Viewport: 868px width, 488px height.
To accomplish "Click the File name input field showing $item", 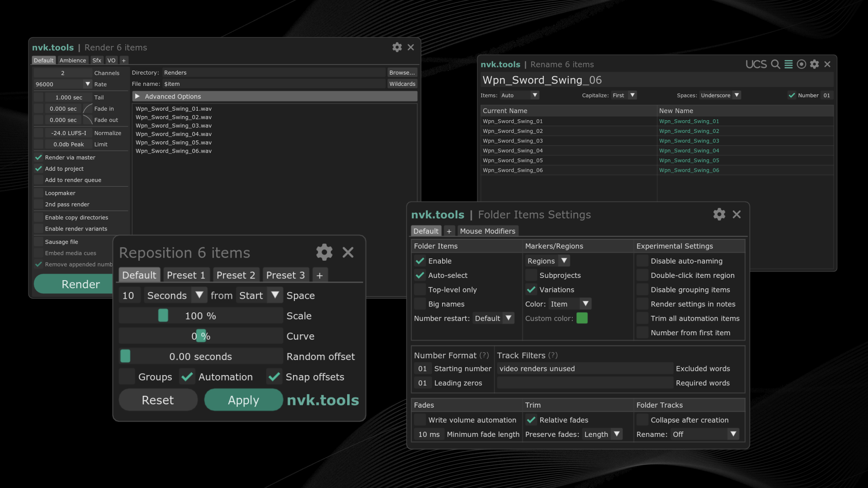I will (x=249, y=84).
